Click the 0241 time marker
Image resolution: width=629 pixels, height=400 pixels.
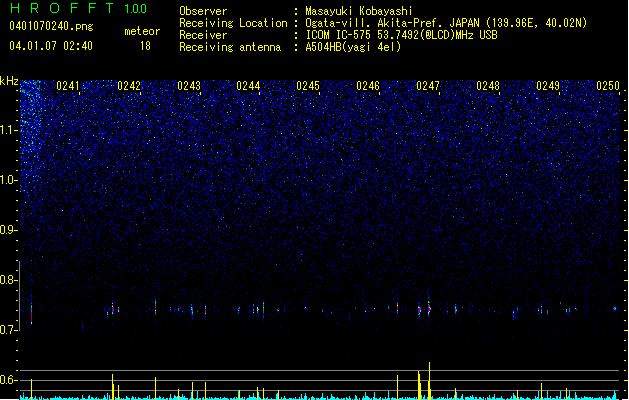click(68, 86)
